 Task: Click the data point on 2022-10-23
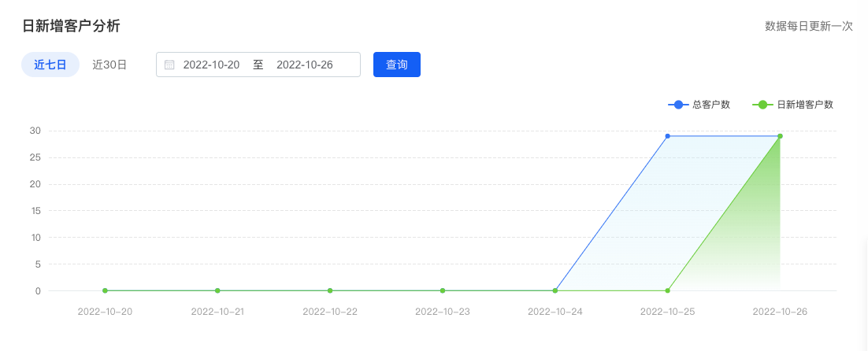[443, 290]
